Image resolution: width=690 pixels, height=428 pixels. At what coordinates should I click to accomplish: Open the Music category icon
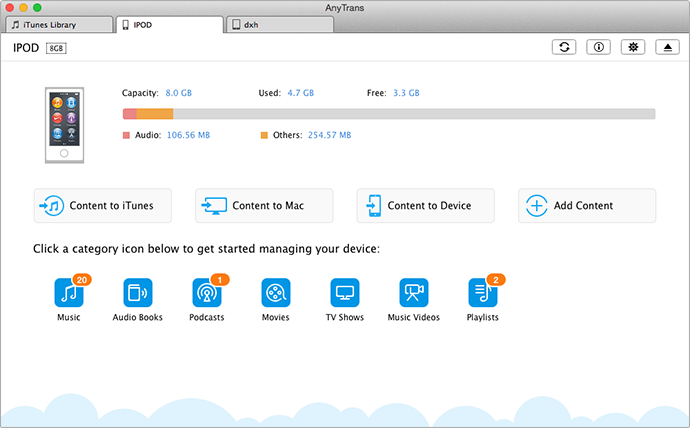(69, 293)
